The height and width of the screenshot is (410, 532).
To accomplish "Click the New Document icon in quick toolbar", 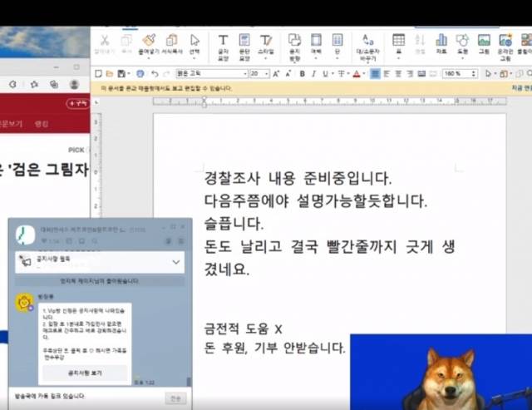I will 98,73.
